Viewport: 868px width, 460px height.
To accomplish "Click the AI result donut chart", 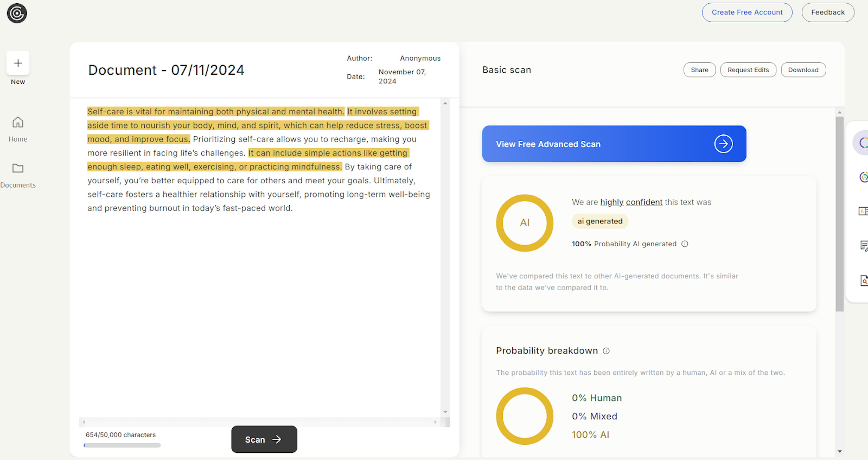I will (x=524, y=223).
